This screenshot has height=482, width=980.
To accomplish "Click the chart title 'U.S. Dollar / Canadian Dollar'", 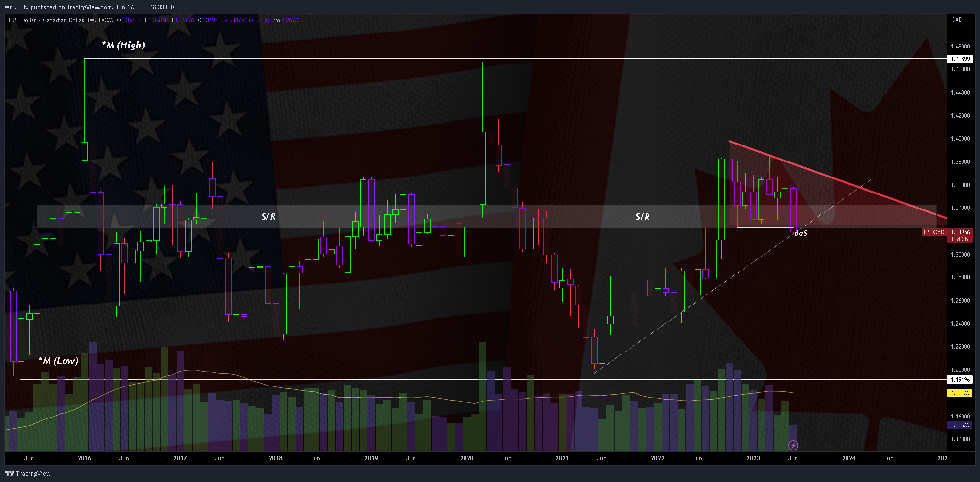I will (x=46, y=20).
